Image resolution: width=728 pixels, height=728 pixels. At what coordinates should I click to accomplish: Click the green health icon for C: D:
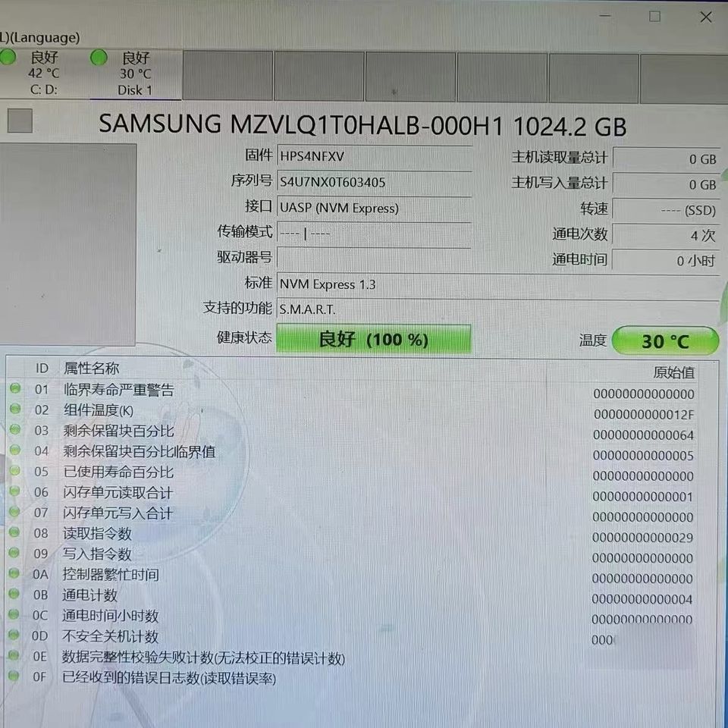point(7,57)
